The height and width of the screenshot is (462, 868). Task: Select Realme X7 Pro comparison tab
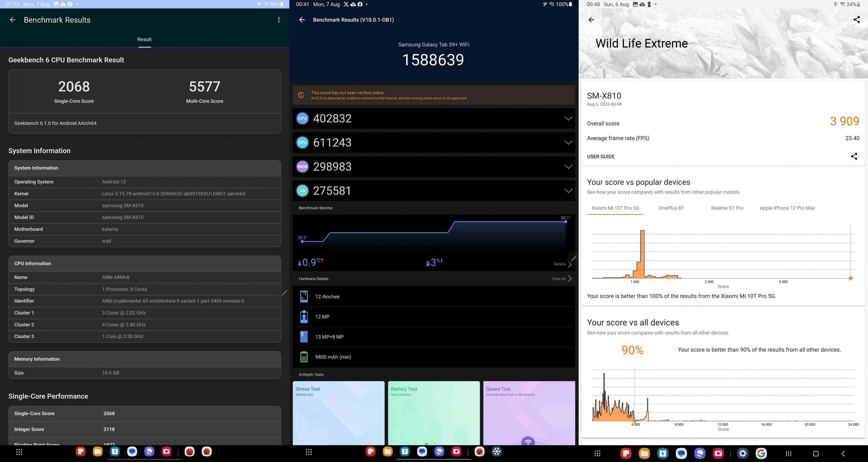click(726, 208)
